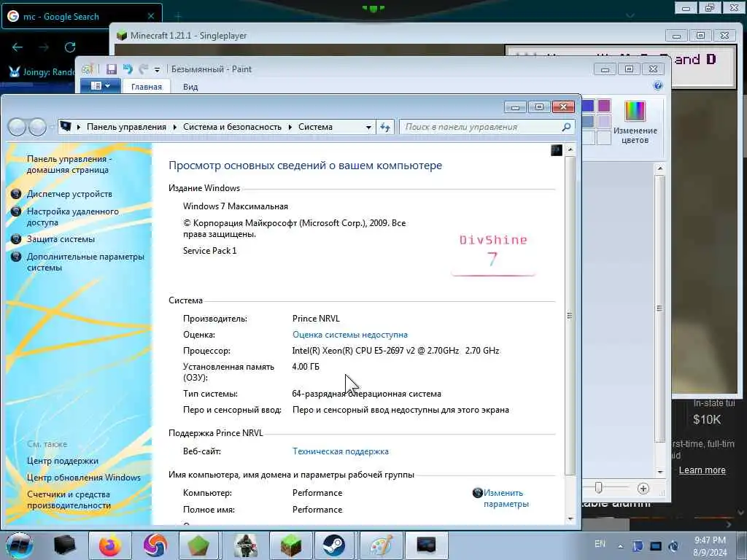
Task: Click Paint Undo icon
Action: pyautogui.click(x=128, y=69)
